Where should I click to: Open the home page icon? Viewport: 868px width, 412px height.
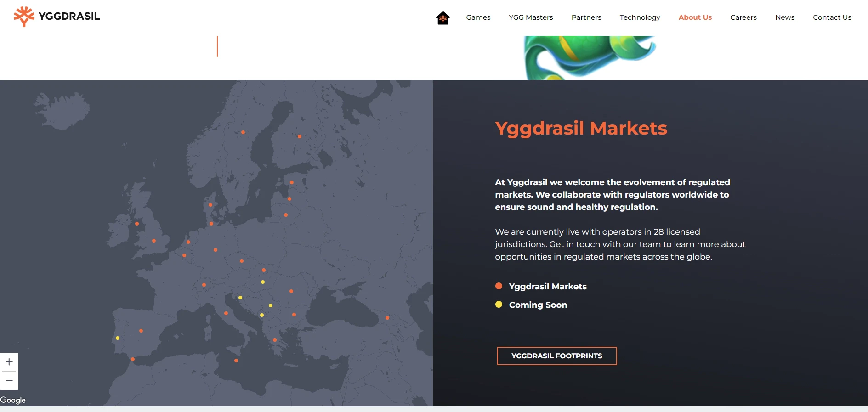click(443, 18)
